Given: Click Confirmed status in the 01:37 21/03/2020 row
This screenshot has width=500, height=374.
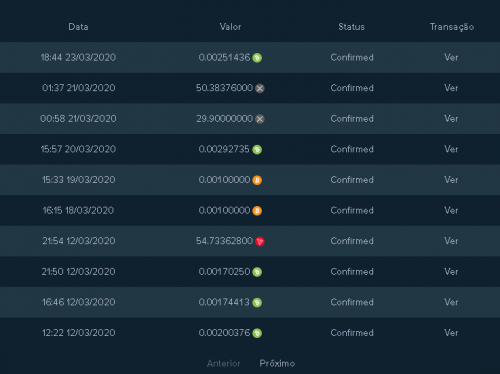Looking at the screenshot, I should (x=352, y=88).
